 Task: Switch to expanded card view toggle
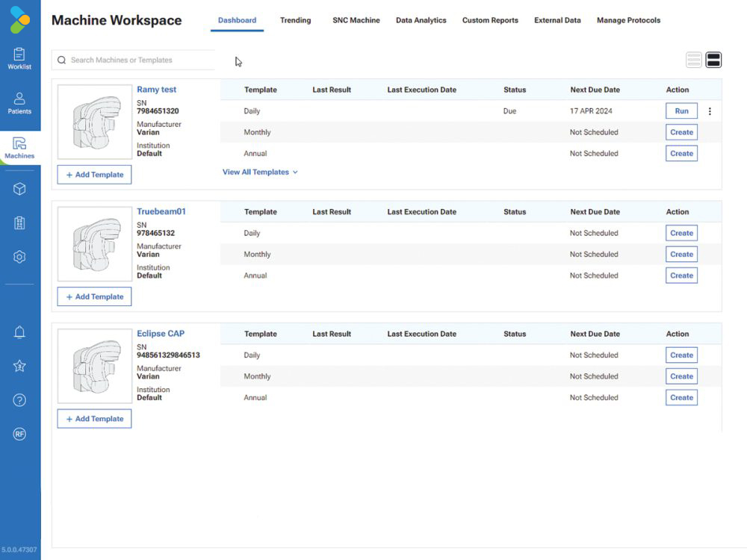(x=713, y=60)
